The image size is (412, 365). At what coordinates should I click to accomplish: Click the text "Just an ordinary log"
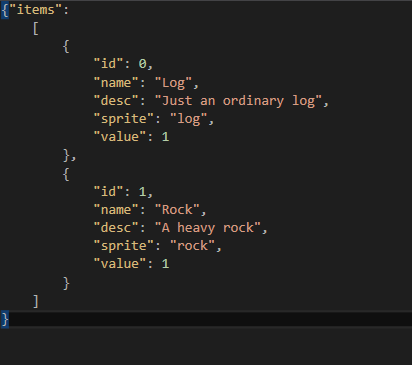(238, 101)
